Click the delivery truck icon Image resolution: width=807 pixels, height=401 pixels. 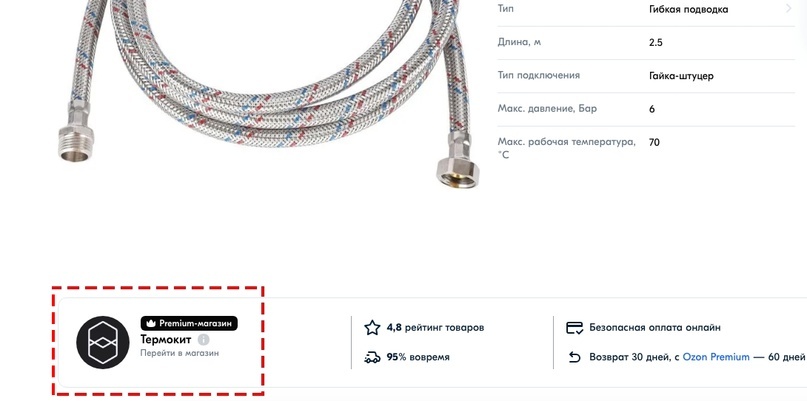pyautogui.click(x=372, y=357)
